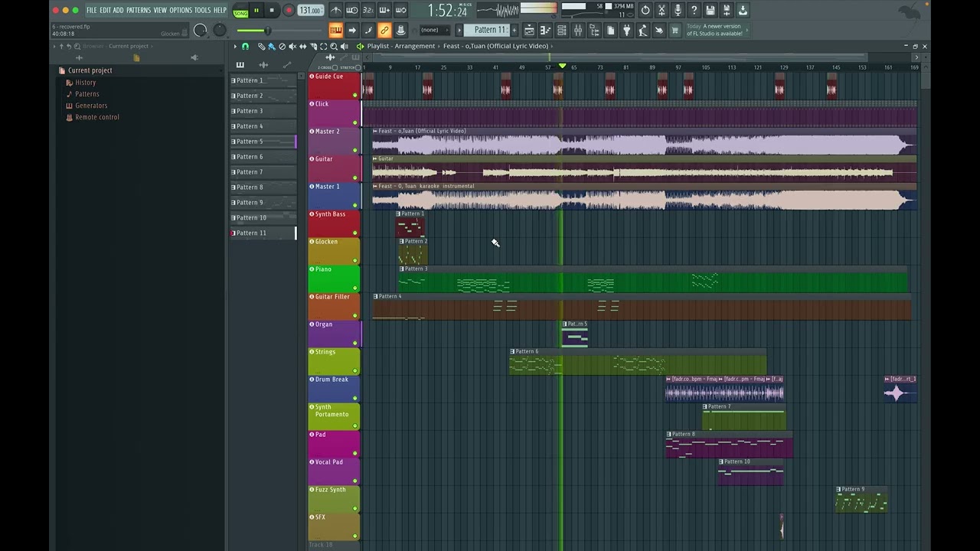Image resolution: width=980 pixels, height=551 pixels.
Task: Toggle the metronome icon
Action: click(x=337, y=10)
